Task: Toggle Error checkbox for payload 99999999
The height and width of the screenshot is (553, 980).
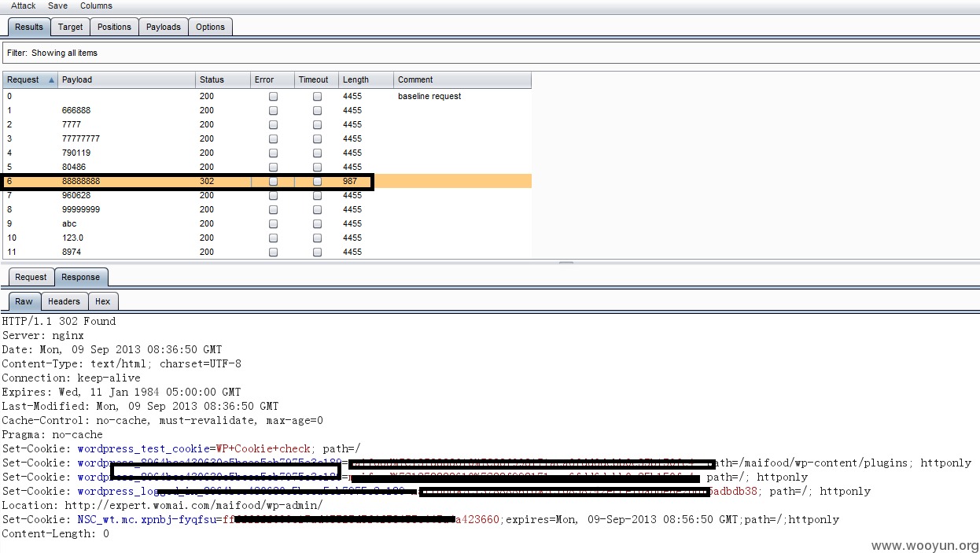Action: click(273, 209)
